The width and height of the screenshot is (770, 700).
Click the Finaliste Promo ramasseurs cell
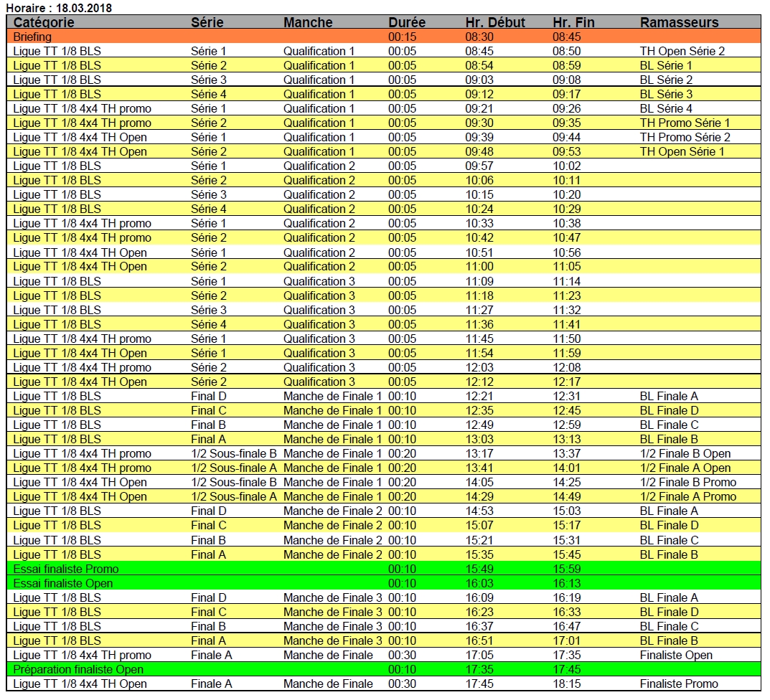tap(678, 684)
